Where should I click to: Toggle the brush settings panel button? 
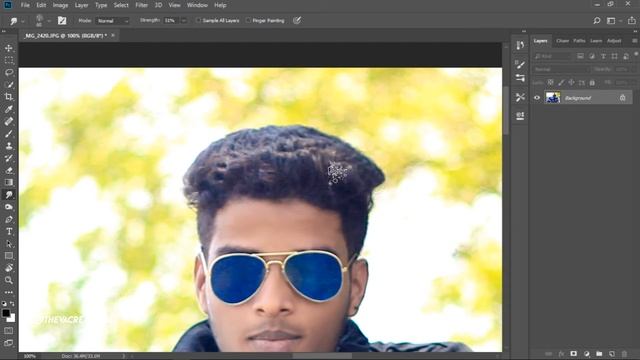pyautogui.click(x=62, y=20)
